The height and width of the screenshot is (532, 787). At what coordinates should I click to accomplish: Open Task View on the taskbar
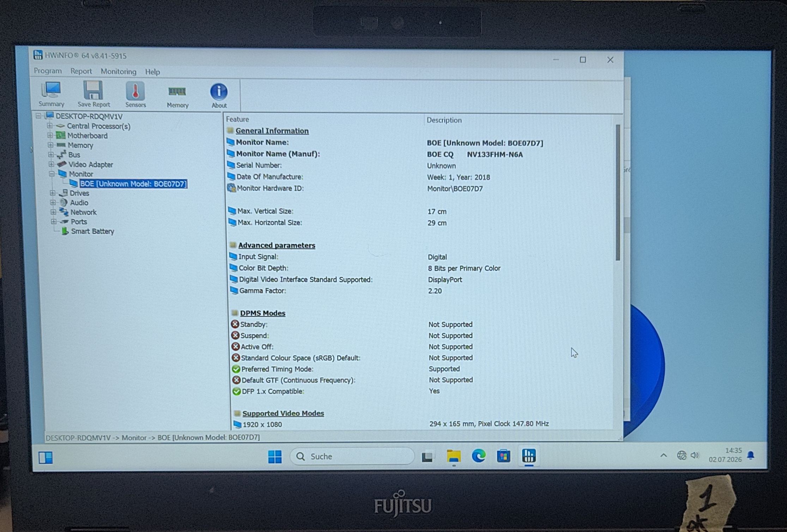(428, 457)
